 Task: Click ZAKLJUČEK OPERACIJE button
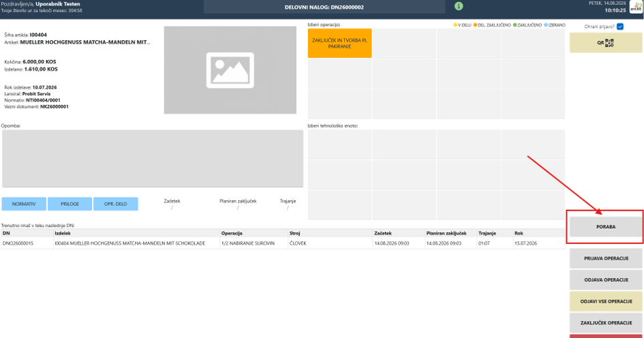(x=606, y=323)
